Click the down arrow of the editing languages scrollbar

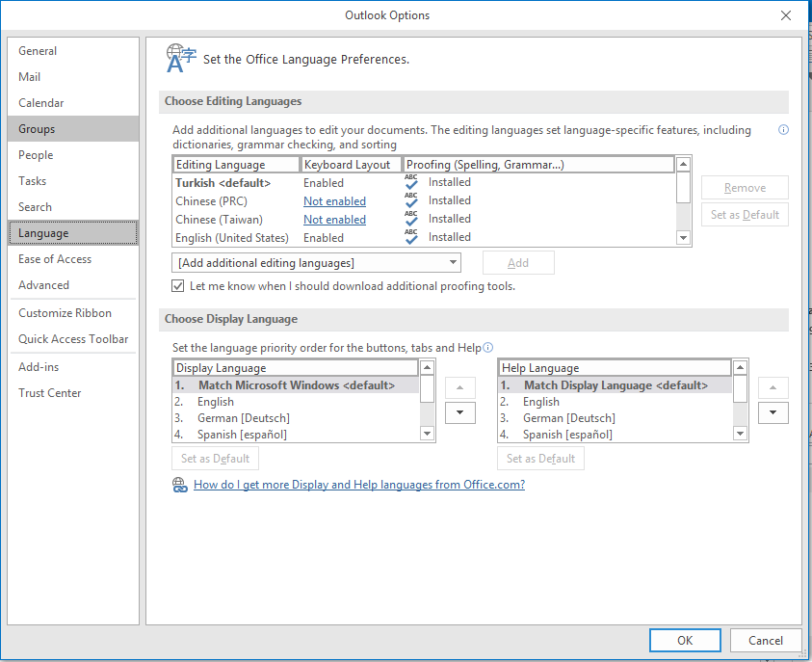tap(684, 238)
